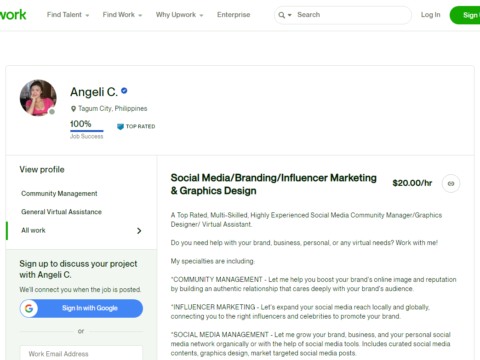Click Sign In with Google button

click(81, 308)
